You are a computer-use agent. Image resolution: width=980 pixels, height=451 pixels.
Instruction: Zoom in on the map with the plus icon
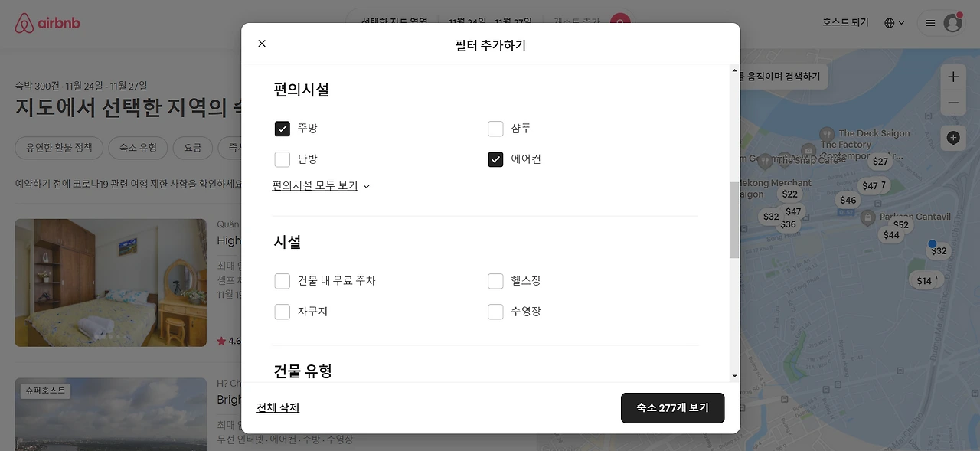coord(953,77)
